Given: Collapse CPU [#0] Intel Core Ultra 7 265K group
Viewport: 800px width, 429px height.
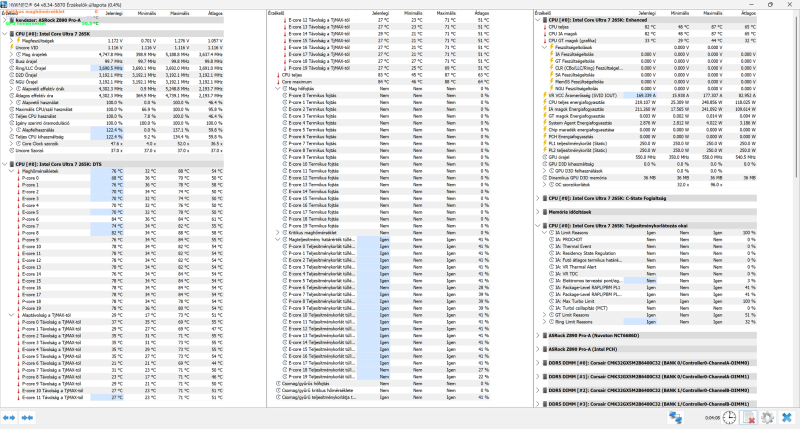Looking at the screenshot, I should click(x=5, y=34).
